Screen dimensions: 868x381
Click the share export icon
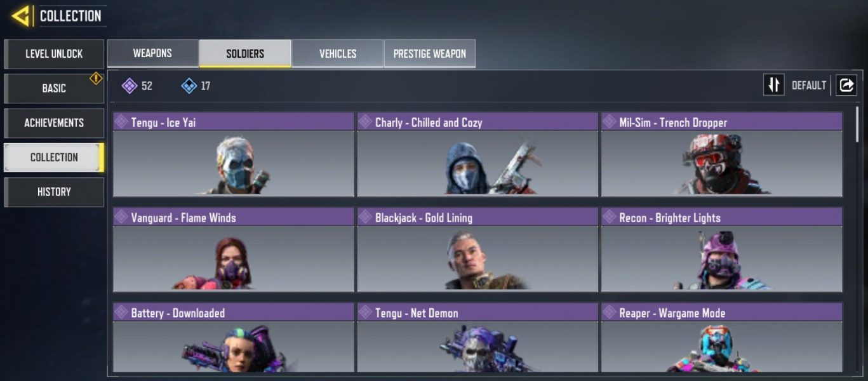[x=846, y=84]
